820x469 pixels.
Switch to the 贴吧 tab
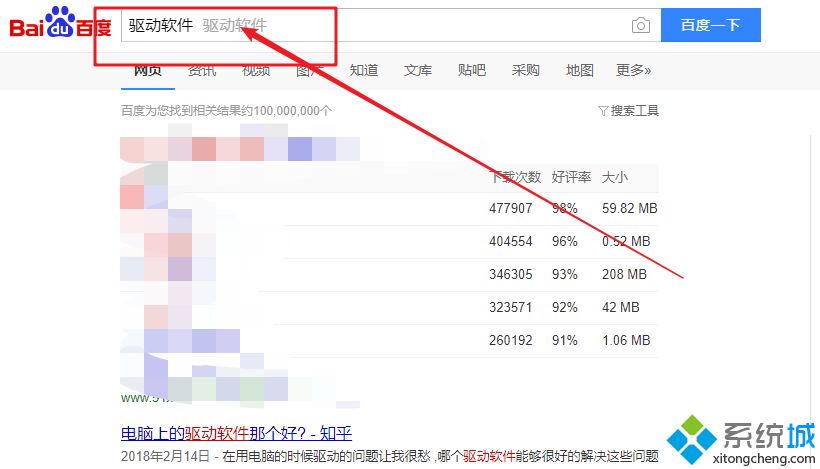[x=472, y=70]
